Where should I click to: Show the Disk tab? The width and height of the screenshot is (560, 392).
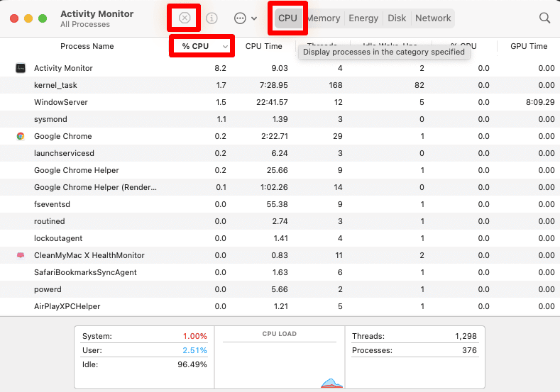(x=397, y=18)
